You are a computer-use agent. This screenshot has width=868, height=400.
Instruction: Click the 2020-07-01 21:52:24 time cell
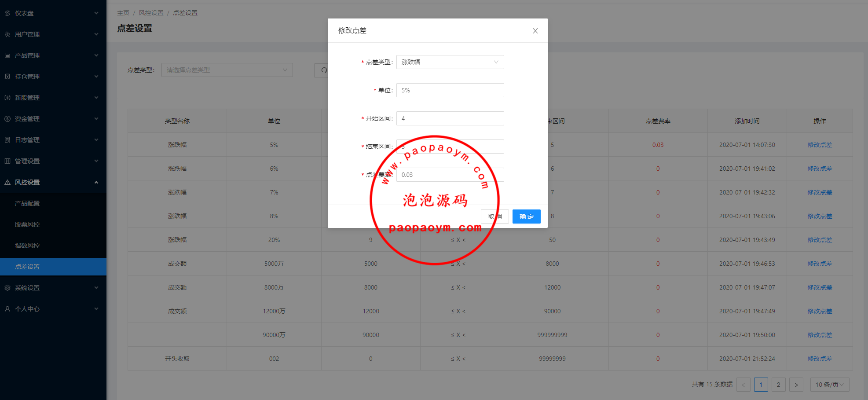[x=747, y=359]
